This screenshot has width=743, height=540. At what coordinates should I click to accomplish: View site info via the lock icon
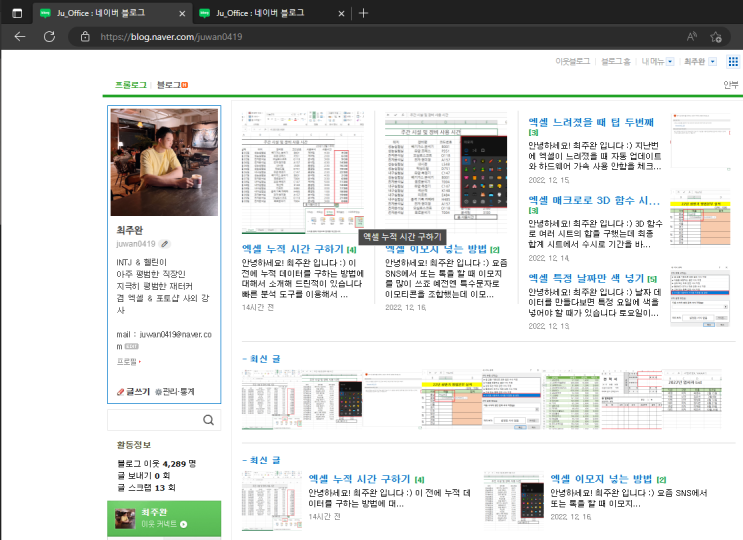85,36
